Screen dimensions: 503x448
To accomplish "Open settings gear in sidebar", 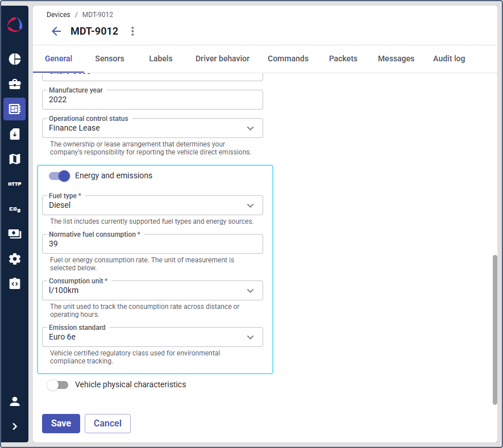I will (15, 259).
